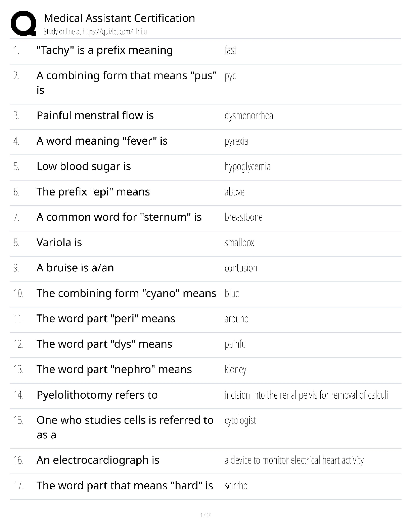Click the answer "around" for peri

(x=236, y=319)
